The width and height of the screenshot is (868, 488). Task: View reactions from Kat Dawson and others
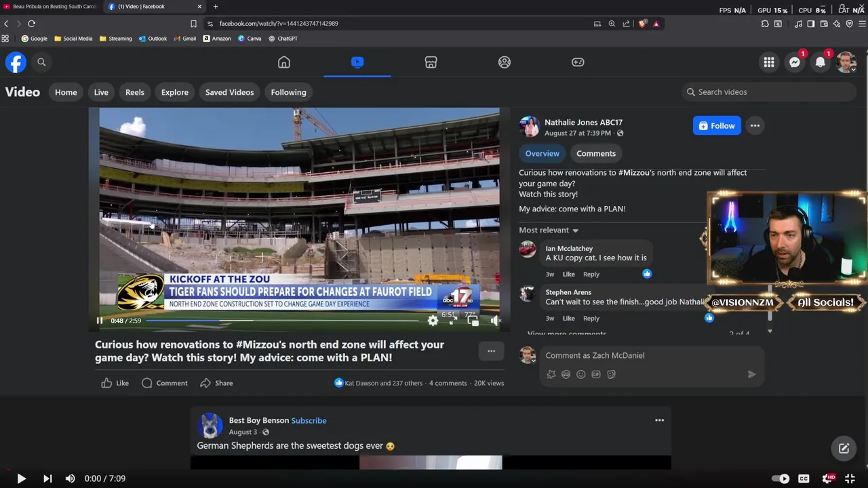pyautogui.click(x=378, y=383)
